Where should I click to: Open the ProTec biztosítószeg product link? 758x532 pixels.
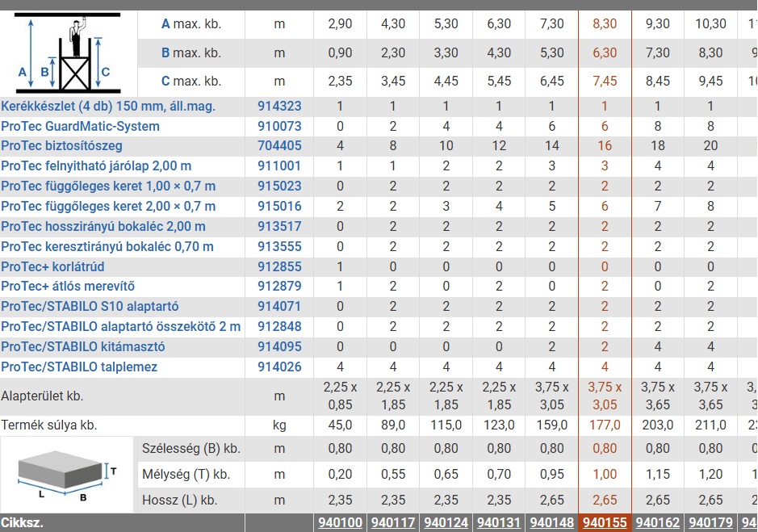(61, 145)
